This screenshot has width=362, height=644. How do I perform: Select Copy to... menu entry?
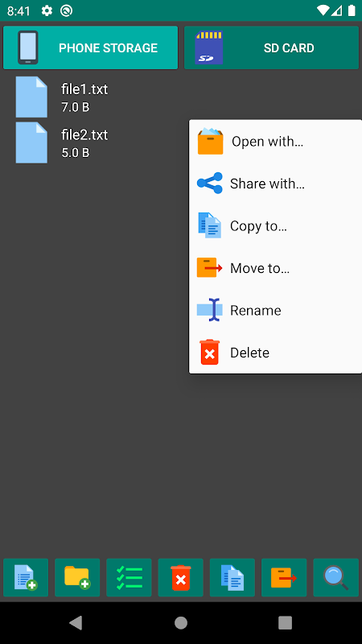pos(275,226)
